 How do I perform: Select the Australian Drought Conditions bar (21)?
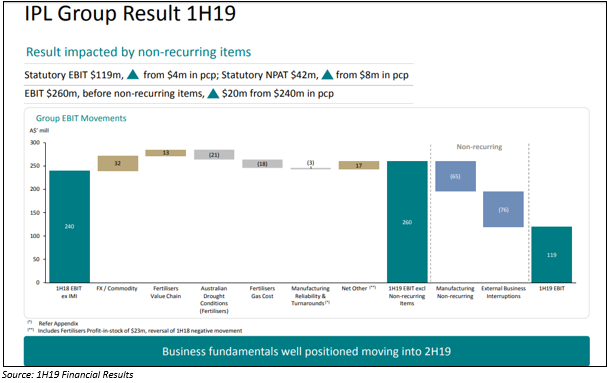click(x=214, y=155)
